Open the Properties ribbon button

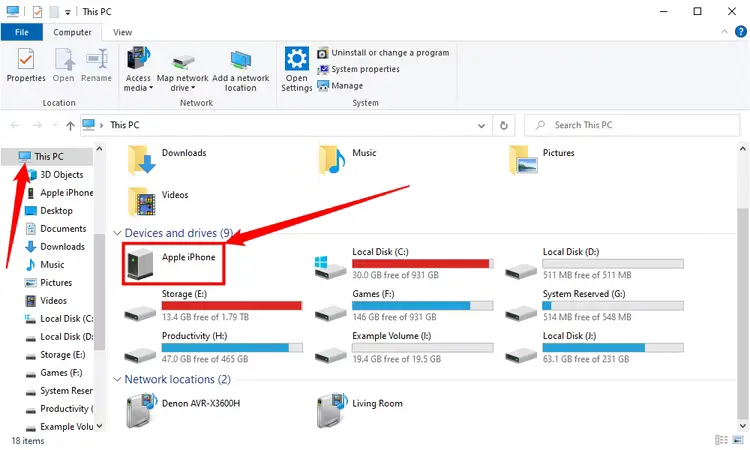[x=26, y=66]
